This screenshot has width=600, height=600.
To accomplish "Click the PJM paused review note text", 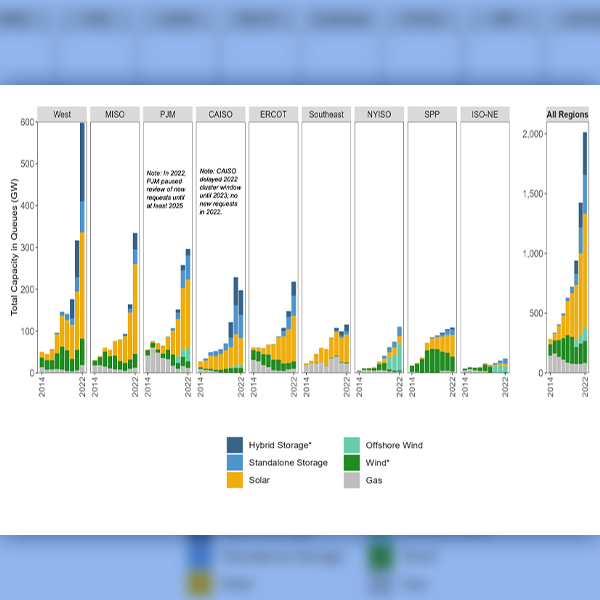I will (x=168, y=188).
